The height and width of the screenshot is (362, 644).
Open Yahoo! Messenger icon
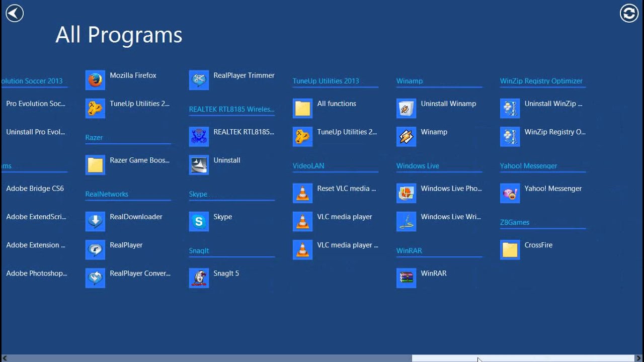tap(510, 193)
